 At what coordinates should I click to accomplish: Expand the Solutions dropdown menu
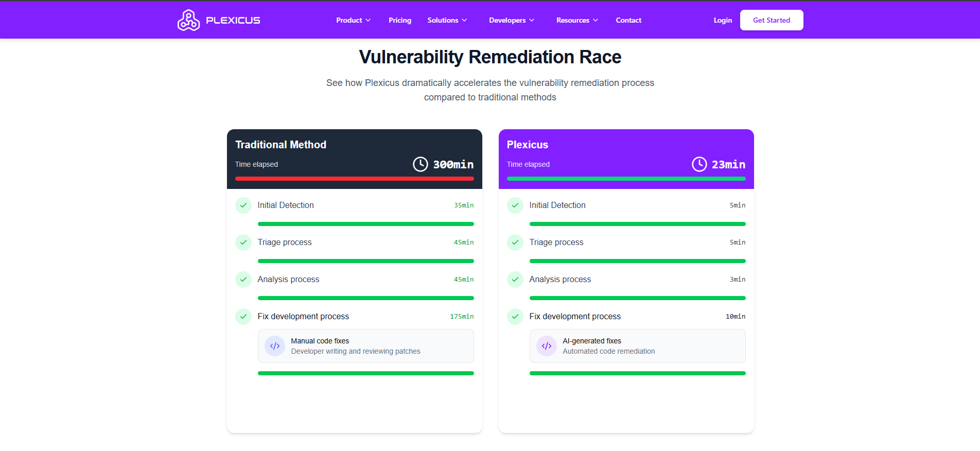click(x=447, y=20)
